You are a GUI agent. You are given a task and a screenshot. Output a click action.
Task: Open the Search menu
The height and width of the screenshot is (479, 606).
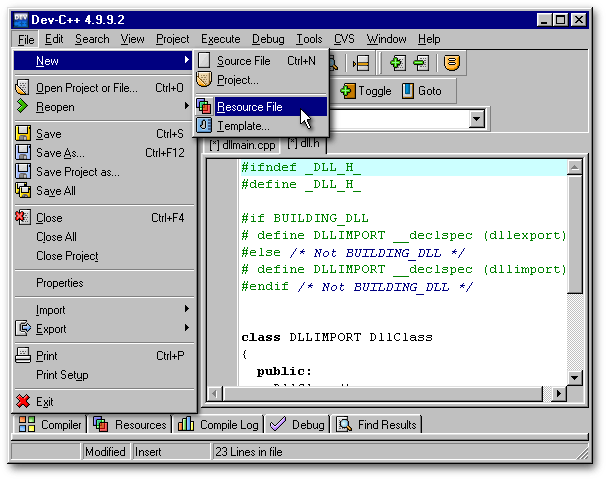point(92,39)
